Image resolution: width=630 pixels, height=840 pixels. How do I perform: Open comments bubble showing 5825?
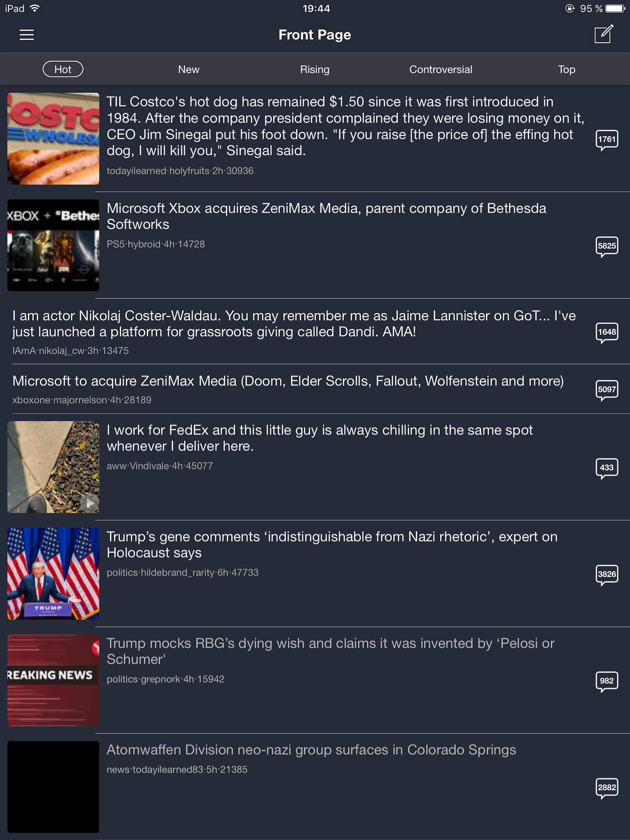(607, 247)
